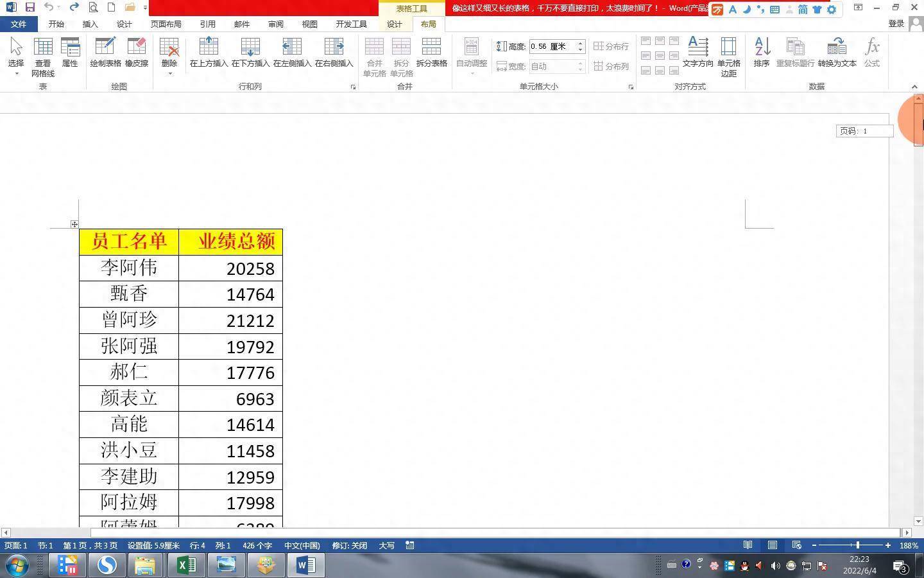The image size is (924, 578).
Task: Click the row height input field
Action: pyautogui.click(x=552, y=46)
